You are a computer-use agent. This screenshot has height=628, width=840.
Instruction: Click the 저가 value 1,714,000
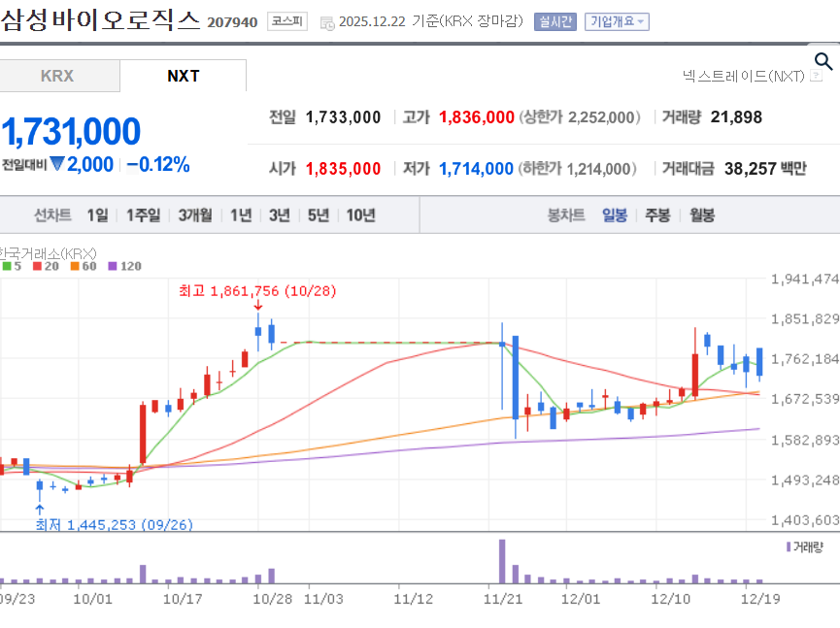(476, 169)
